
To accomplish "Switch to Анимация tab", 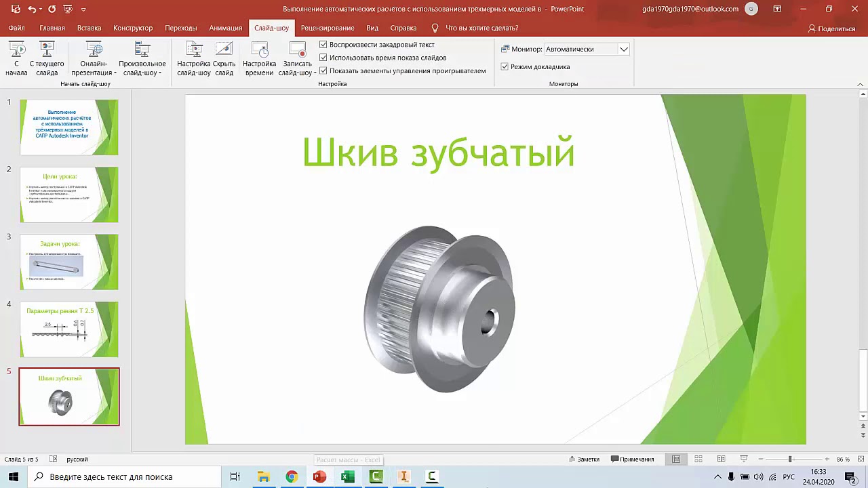I will tap(226, 28).
